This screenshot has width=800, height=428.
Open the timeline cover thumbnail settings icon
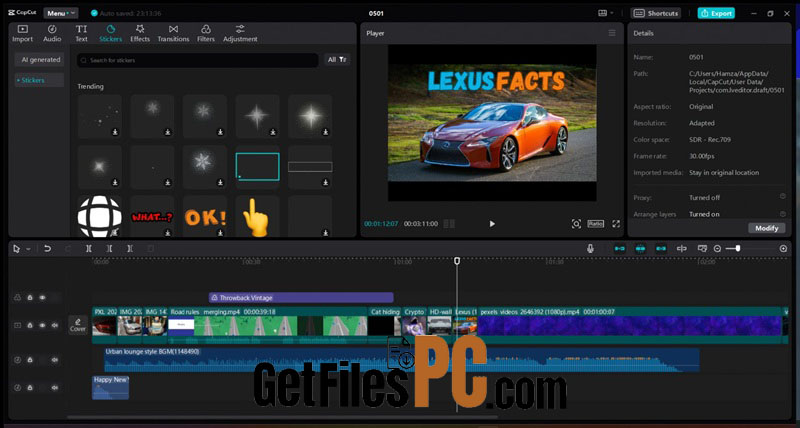tap(702, 248)
